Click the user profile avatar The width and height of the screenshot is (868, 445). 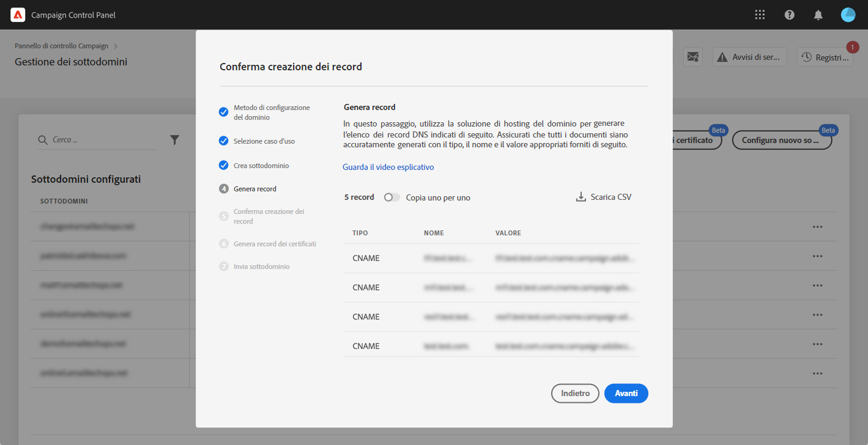coord(848,15)
